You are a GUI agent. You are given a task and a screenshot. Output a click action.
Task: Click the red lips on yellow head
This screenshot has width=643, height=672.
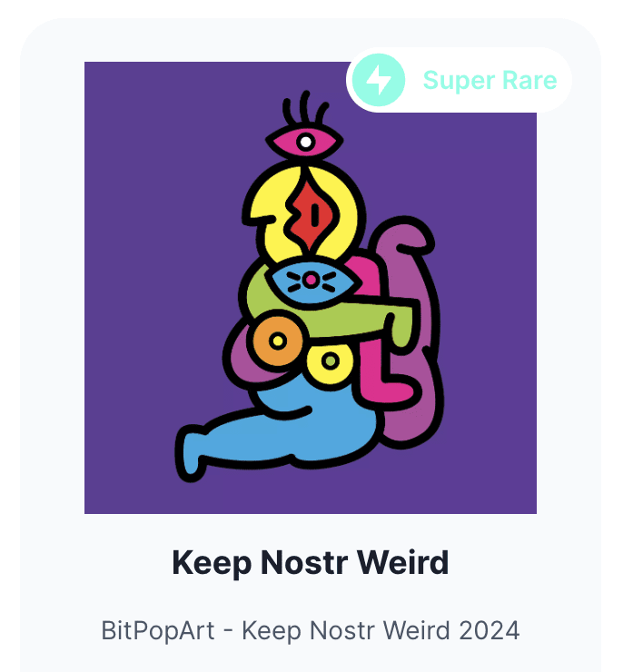pyautogui.click(x=311, y=215)
